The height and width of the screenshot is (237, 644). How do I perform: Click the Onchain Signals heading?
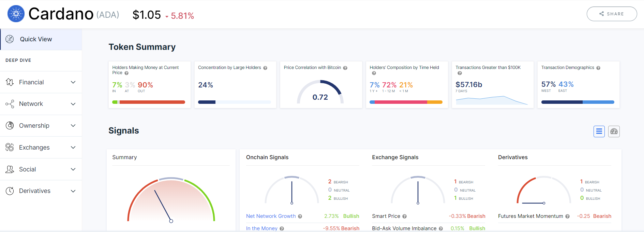pos(267,157)
